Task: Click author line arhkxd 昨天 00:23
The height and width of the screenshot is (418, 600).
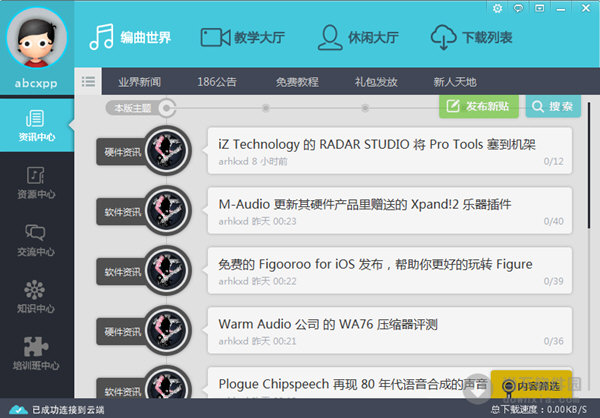Action: 257,221
